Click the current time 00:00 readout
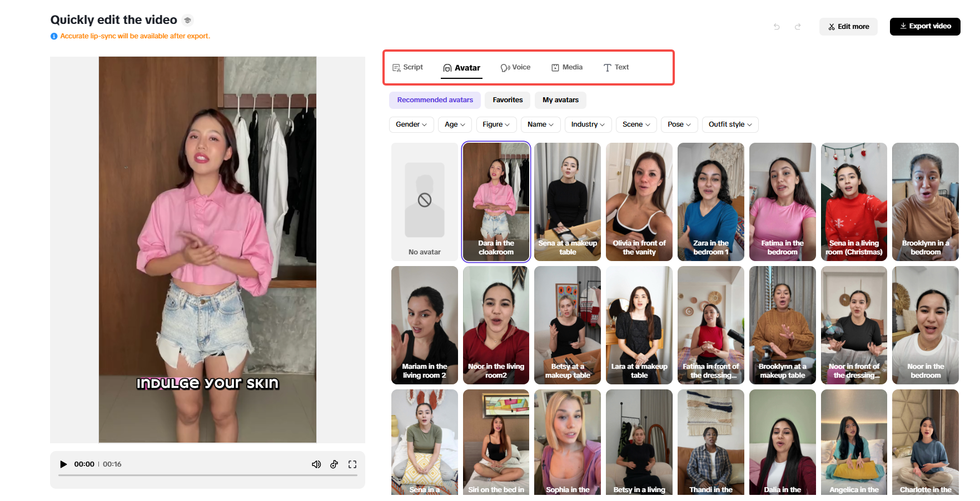This screenshot has height=501, width=980. (84, 464)
